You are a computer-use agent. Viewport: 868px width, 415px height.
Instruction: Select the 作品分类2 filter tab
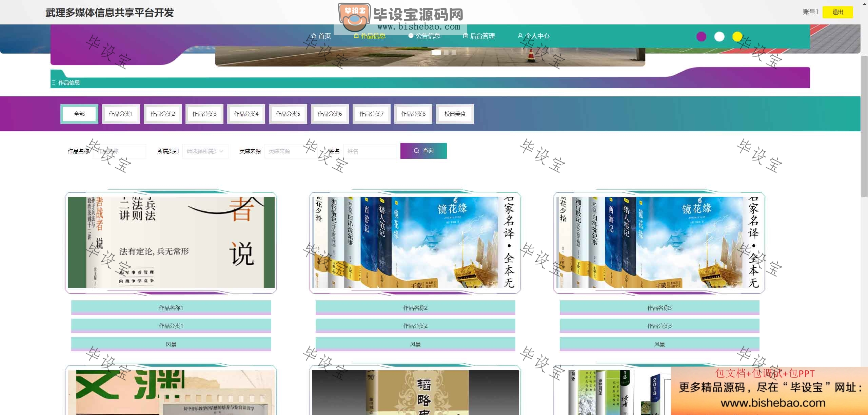[163, 114]
